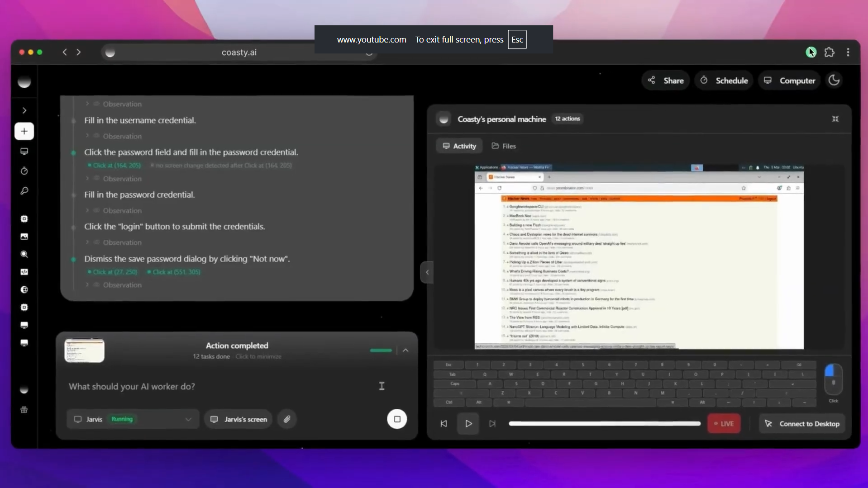Open the browser extensions puzzle icon
Image resolution: width=868 pixels, height=488 pixels.
point(829,52)
